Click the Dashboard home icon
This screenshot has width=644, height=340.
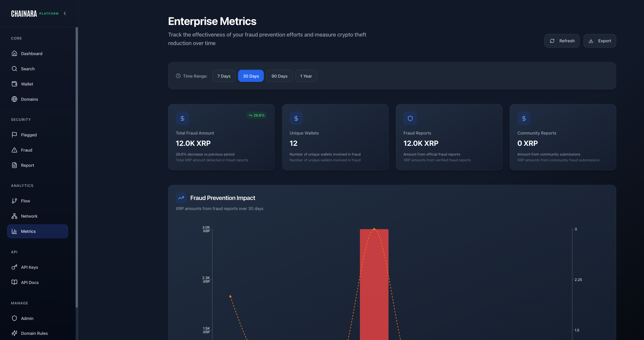click(14, 53)
